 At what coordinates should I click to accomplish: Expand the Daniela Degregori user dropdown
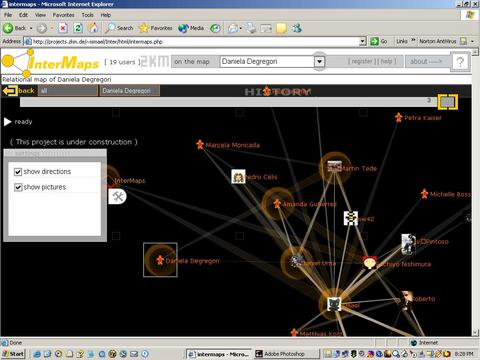[x=319, y=62]
